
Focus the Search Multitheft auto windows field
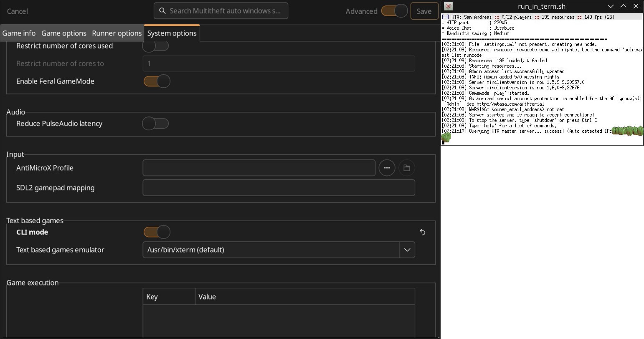[221, 11]
